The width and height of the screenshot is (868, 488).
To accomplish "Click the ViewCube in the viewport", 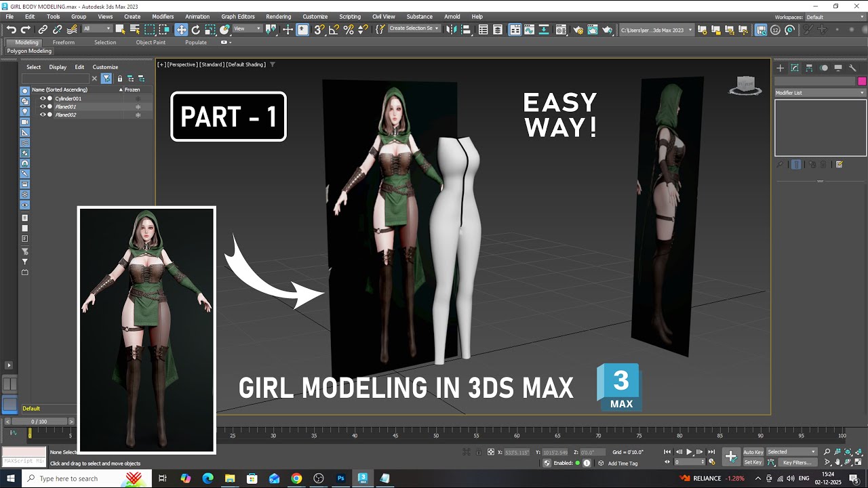I will click(x=745, y=85).
